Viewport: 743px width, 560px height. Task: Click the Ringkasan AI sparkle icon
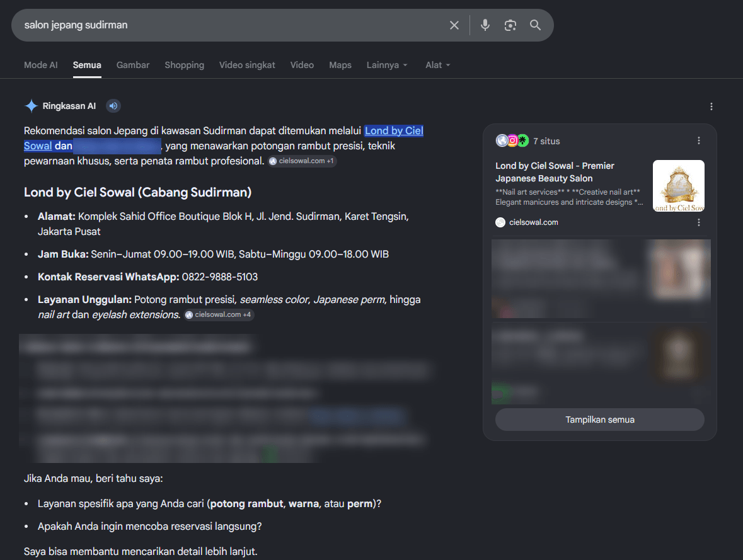[32, 106]
